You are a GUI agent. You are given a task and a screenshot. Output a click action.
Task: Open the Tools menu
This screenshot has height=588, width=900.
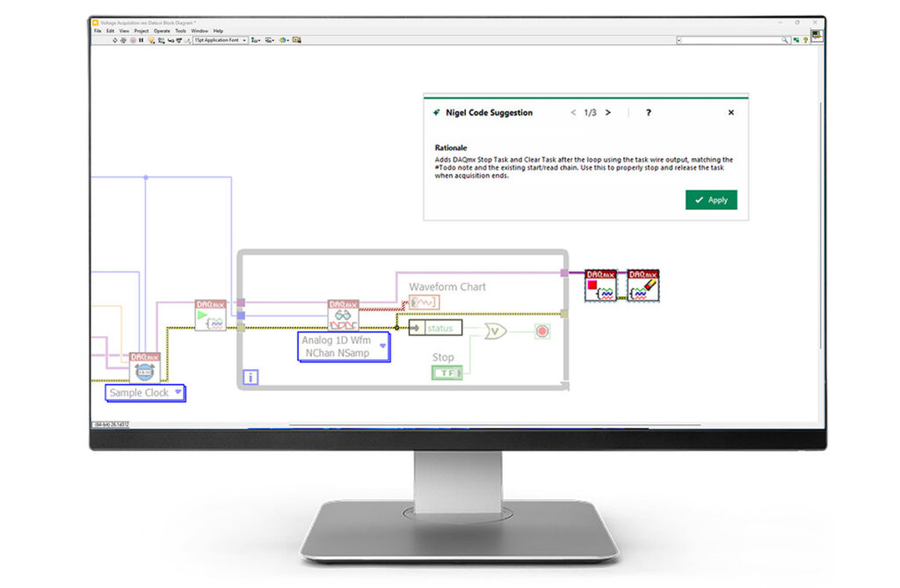[x=181, y=30]
